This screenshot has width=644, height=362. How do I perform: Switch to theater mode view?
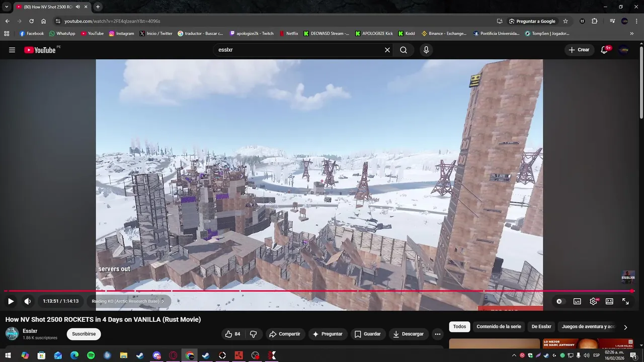point(609,301)
